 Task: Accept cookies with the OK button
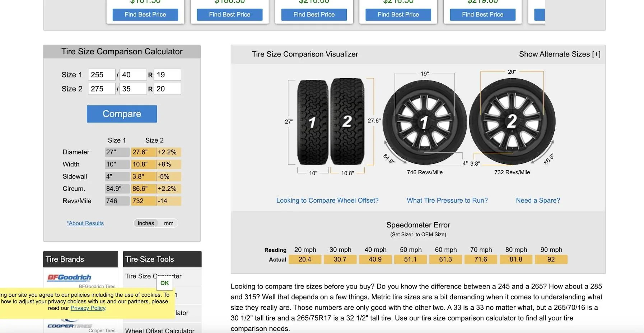coord(165,283)
